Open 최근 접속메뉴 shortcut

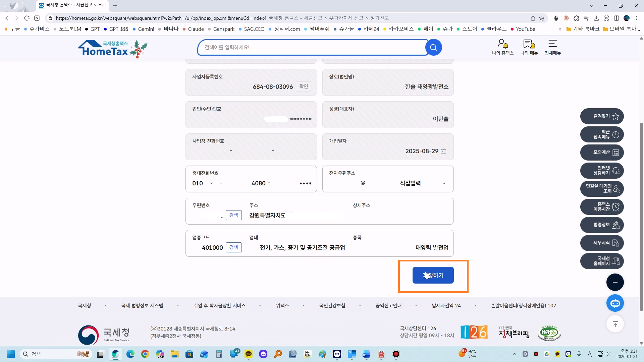[602, 134]
